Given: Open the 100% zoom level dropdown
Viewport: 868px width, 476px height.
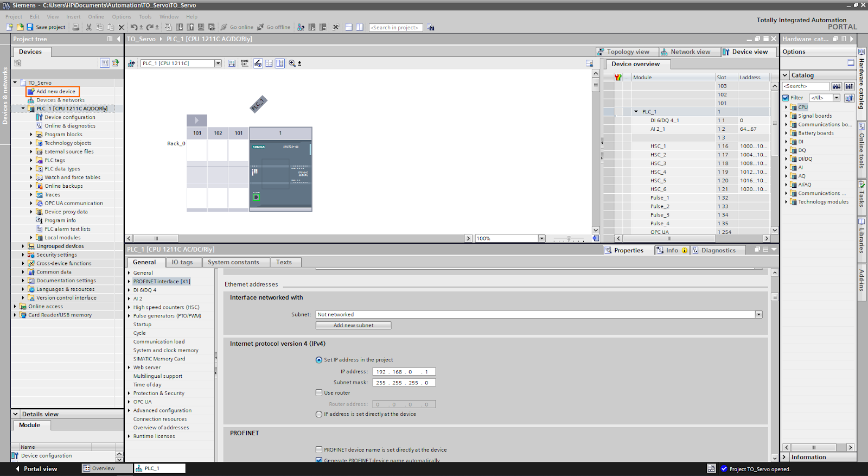Looking at the screenshot, I should pyautogui.click(x=541, y=238).
